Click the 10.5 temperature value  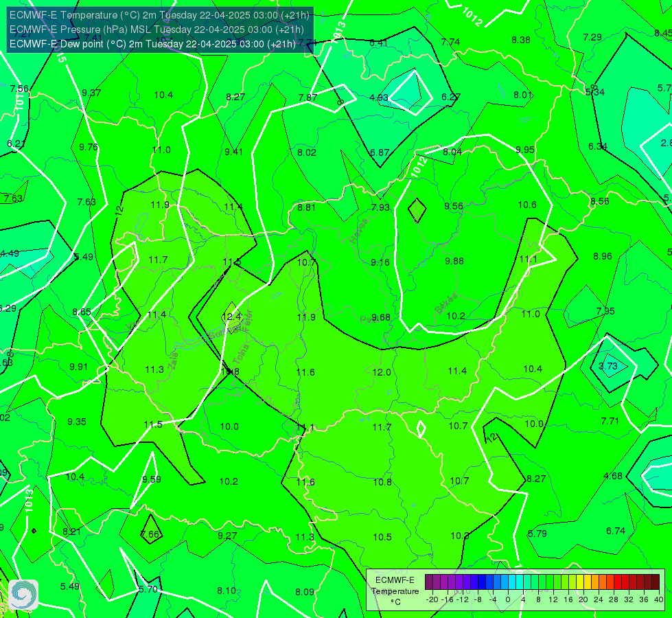click(382, 538)
